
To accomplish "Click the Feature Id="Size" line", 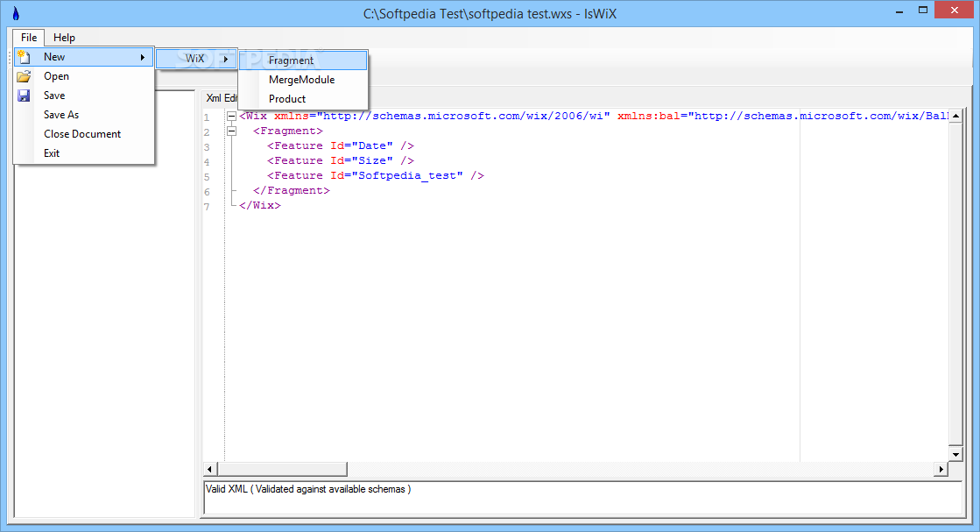I will click(341, 160).
